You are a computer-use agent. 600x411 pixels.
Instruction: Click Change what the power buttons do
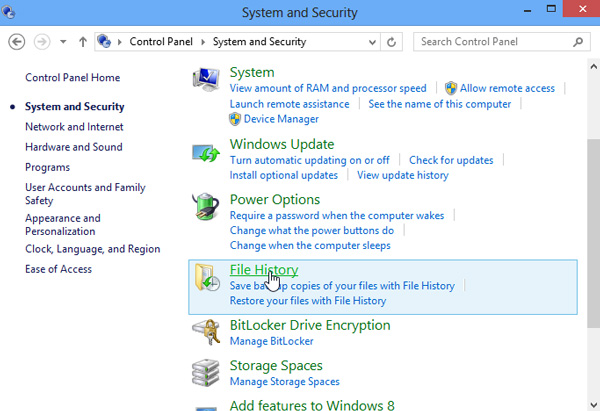coord(311,230)
